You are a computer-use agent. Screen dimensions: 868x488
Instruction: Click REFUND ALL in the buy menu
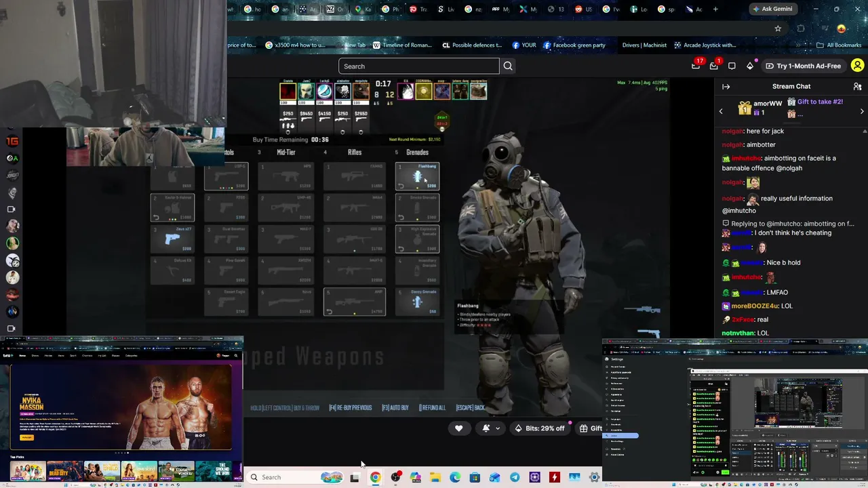click(x=432, y=408)
